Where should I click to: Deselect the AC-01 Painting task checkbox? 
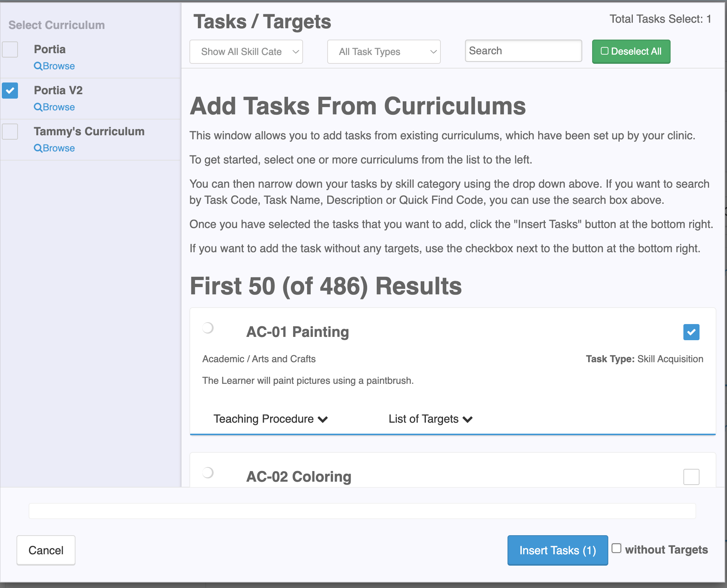click(691, 332)
